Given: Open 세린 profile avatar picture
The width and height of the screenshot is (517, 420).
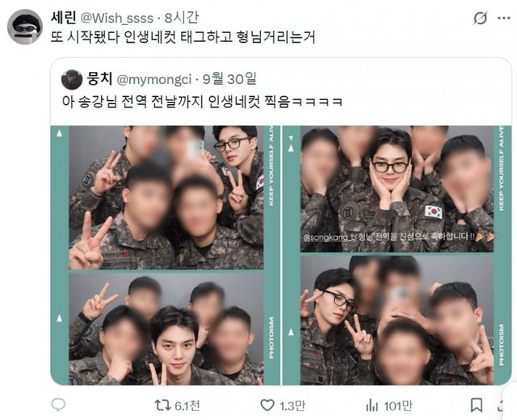Looking at the screenshot, I should click(x=25, y=27).
